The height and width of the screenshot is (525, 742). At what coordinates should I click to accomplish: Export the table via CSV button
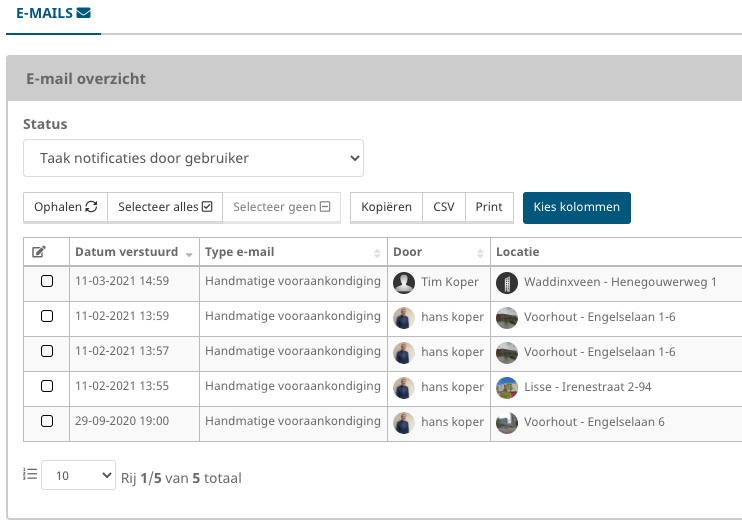pos(443,207)
